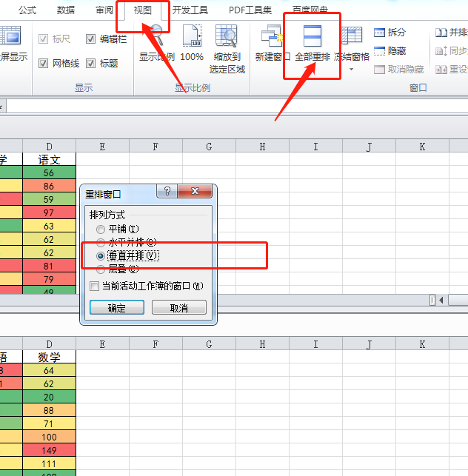Open the 视图 ribbon tab
Screen dimensions: 468x476
tap(142, 10)
